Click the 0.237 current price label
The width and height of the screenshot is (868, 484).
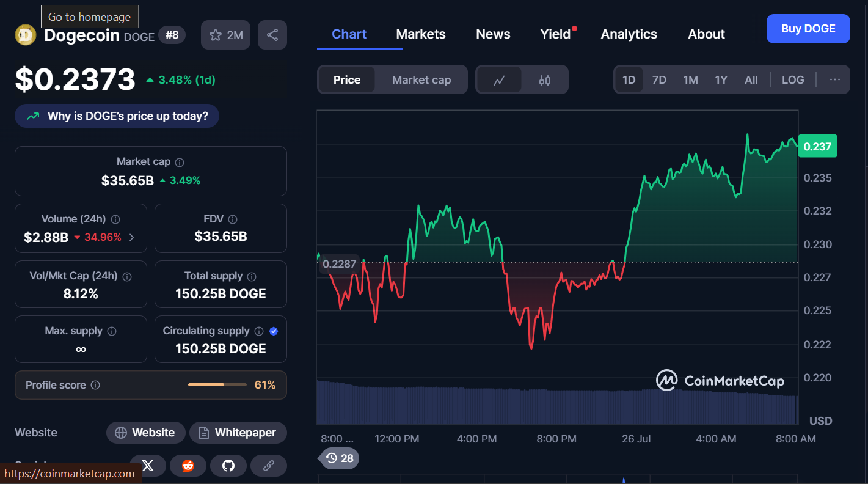click(x=817, y=146)
